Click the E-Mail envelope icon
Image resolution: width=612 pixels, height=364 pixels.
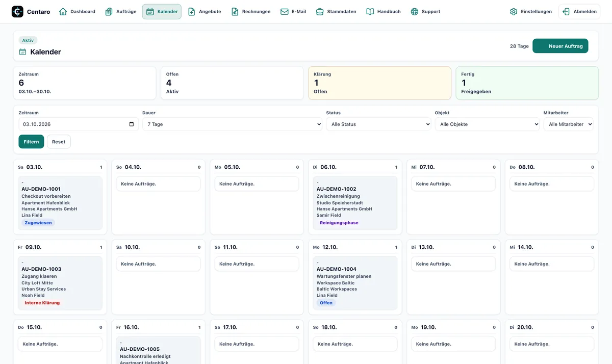[285, 12]
